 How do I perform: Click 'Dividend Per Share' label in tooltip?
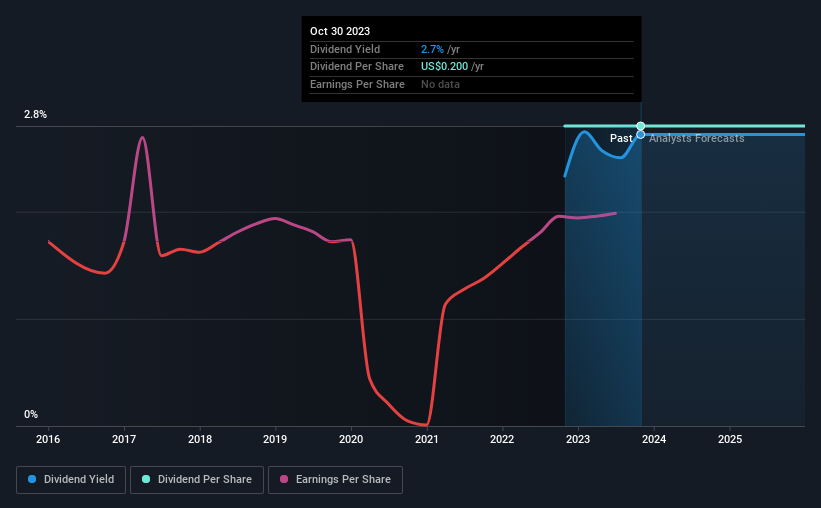(x=357, y=67)
